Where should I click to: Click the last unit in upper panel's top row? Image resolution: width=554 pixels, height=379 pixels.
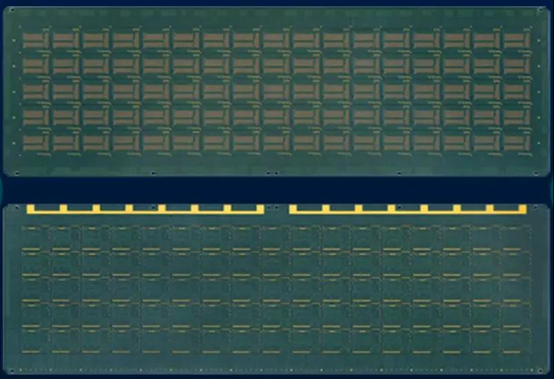coord(517,40)
